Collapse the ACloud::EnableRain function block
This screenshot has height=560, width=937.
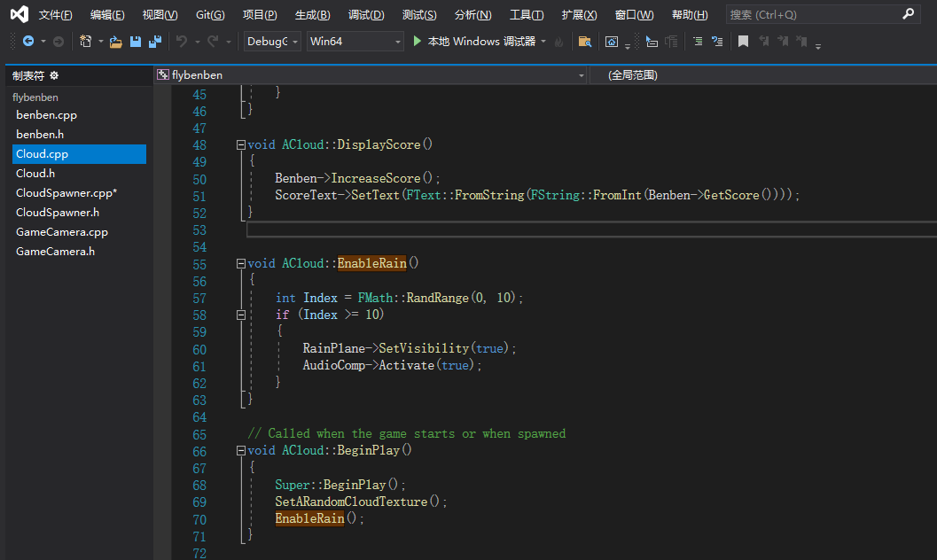click(x=241, y=264)
